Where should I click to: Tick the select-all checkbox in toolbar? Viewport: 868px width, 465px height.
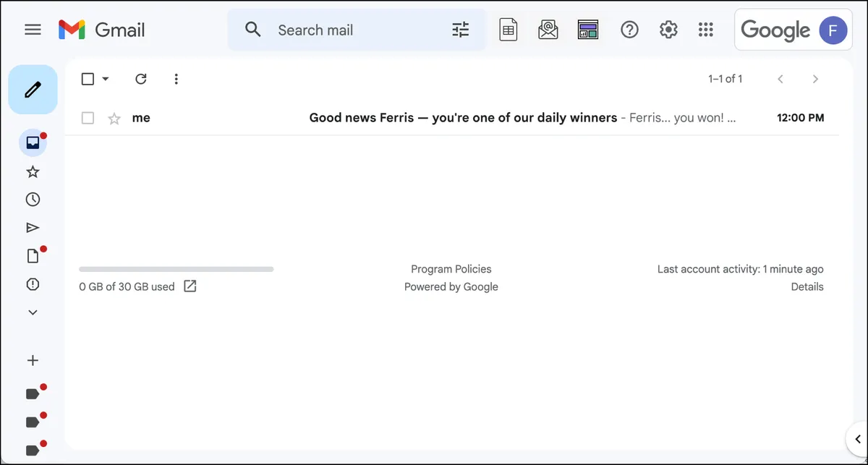point(88,79)
